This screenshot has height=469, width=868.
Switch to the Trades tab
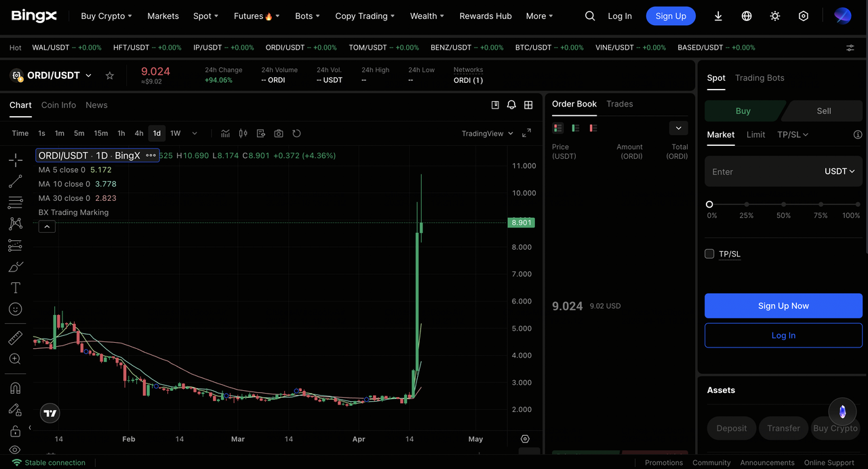[x=619, y=104]
